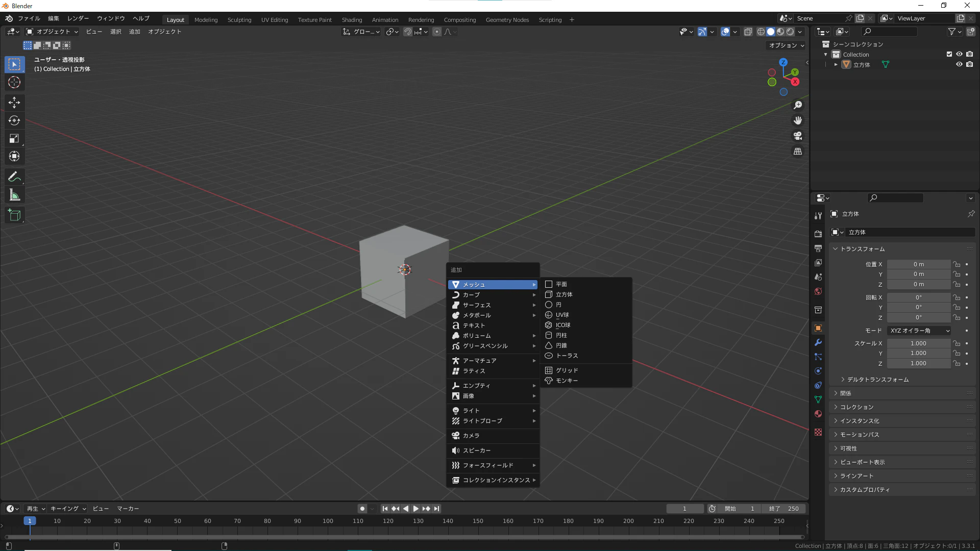
Task: Open the Material properties tab
Action: point(818,414)
